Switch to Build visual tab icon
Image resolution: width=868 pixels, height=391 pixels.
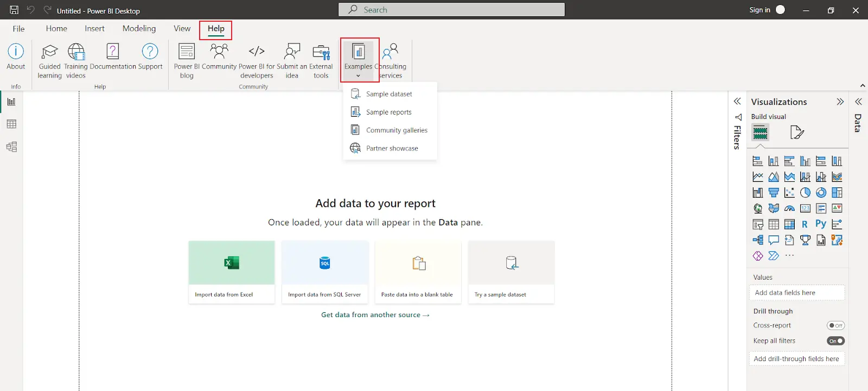[760, 132]
